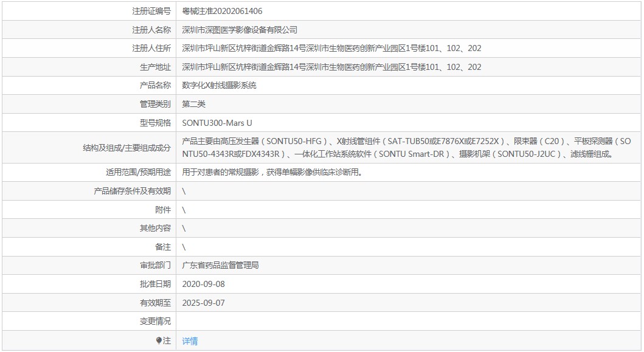Select registration number 粤械注准20202061406

[222, 11]
